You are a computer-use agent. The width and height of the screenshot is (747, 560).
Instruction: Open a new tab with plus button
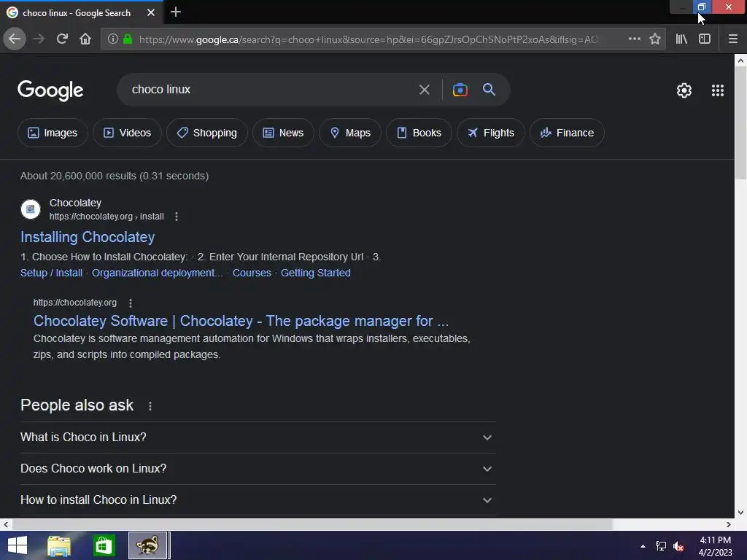point(175,12)
